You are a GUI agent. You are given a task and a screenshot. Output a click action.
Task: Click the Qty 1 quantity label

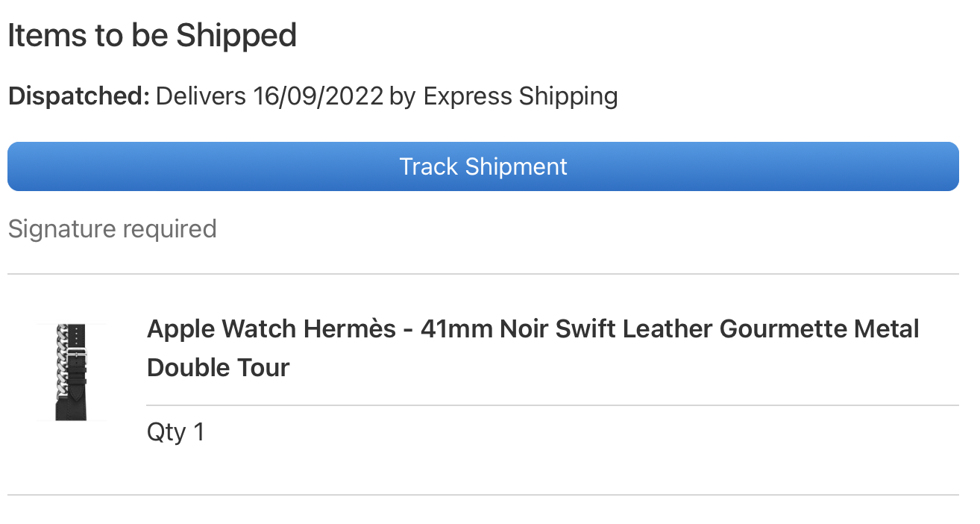pyautogui.click(x=175, y=432)
